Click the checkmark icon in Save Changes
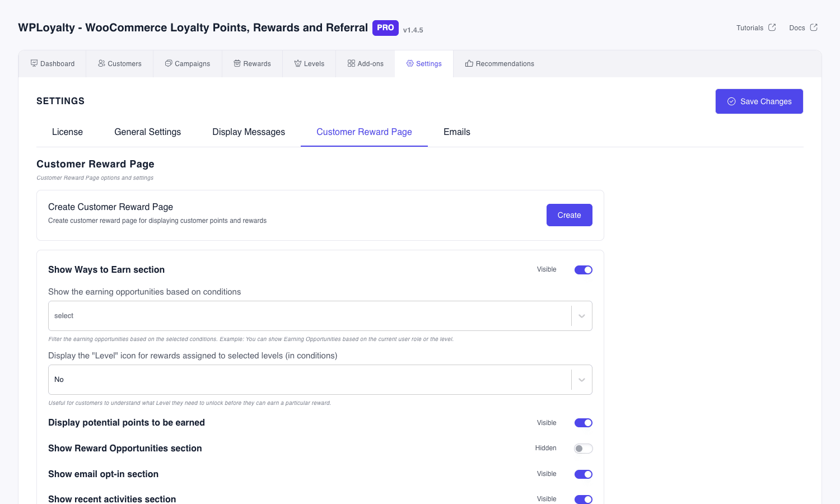Image resolution: width=840 pixels, height=504 pixels. click(x=731, y=101)
